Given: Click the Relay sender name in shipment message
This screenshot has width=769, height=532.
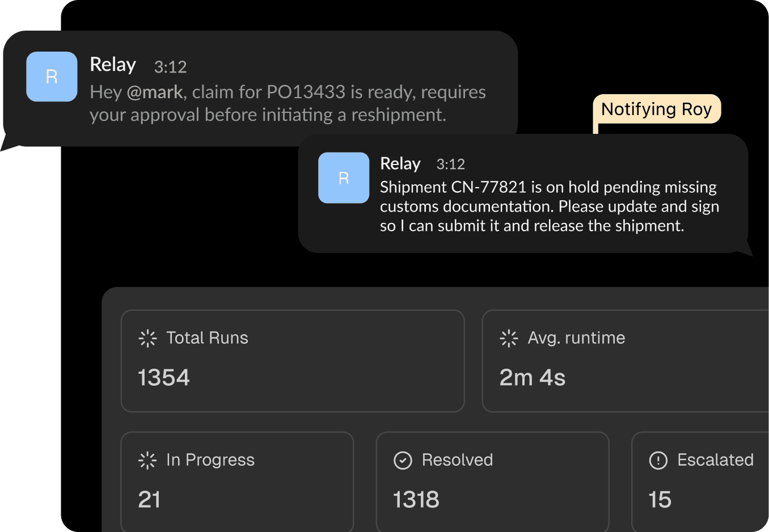Looking at the screenshot, I should tap(400, 163).
